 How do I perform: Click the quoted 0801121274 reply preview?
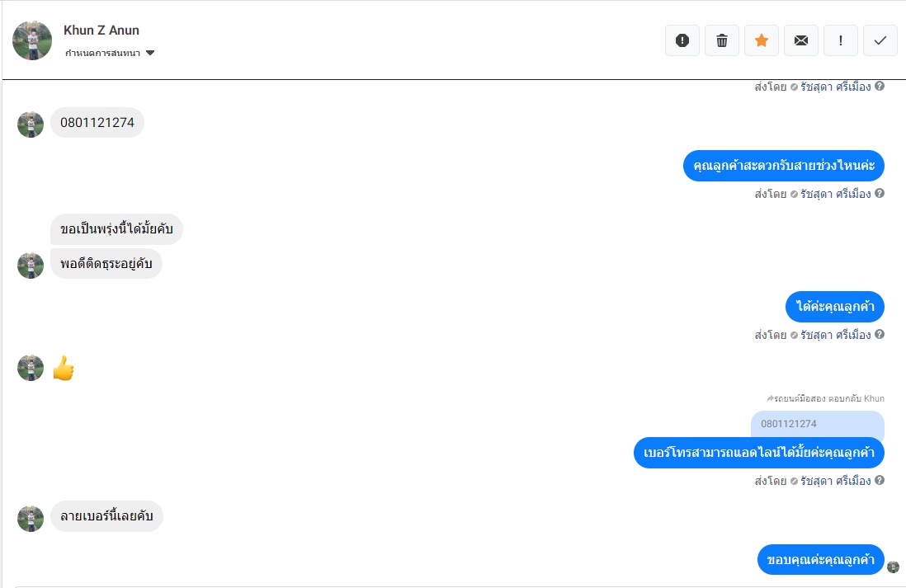coord(817,424)
